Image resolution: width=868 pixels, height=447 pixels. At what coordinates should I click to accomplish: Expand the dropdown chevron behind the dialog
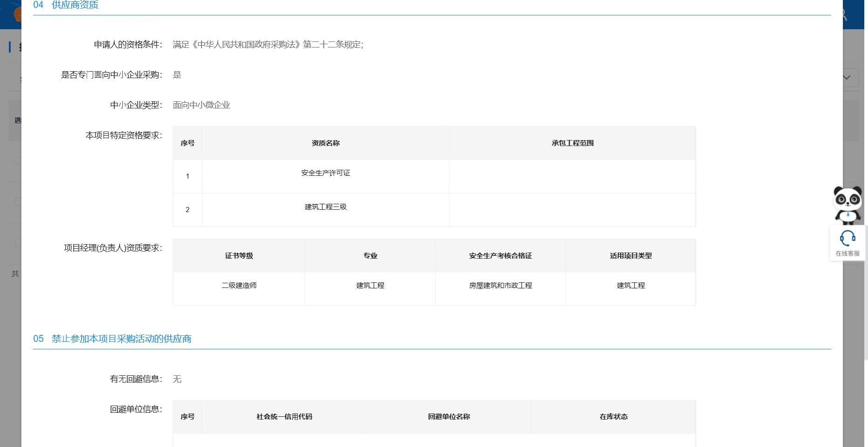(847, 77)
